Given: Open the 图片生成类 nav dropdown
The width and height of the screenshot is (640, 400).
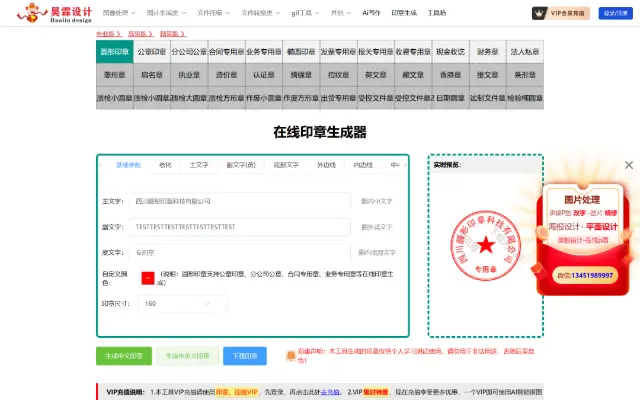Looking at the screenshot, I should point(166,13).
